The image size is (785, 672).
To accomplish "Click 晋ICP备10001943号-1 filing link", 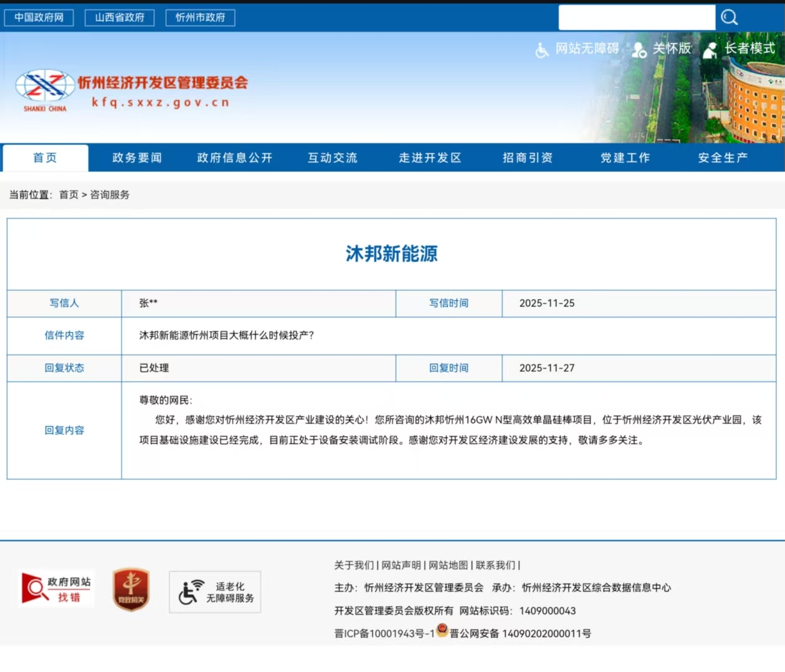I will click(x=384, y=633).
